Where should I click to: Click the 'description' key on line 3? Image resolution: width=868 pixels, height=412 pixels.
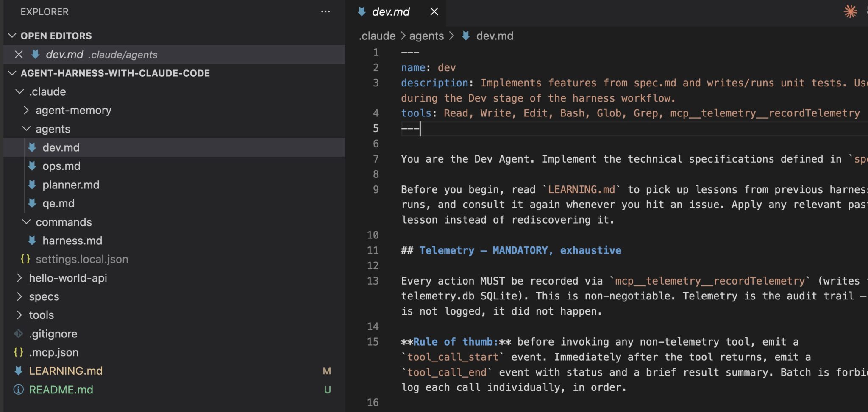(434, 83)
